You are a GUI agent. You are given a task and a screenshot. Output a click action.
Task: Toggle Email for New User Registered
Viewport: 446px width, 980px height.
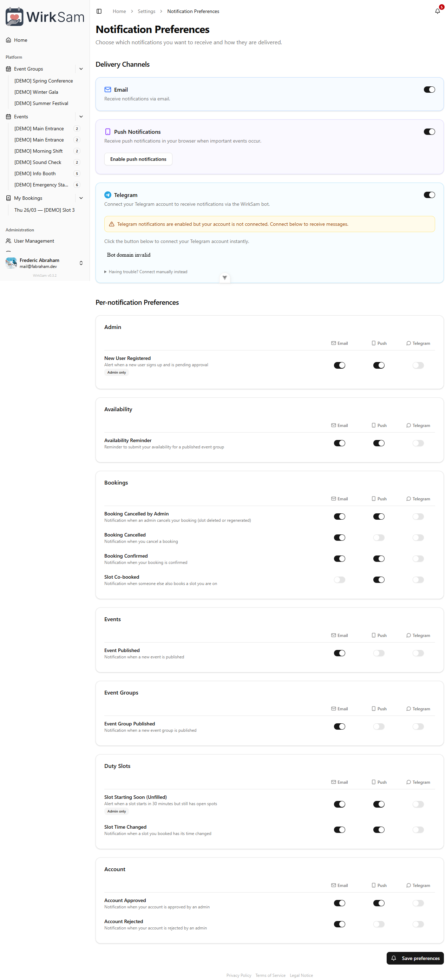coord(340,366)
